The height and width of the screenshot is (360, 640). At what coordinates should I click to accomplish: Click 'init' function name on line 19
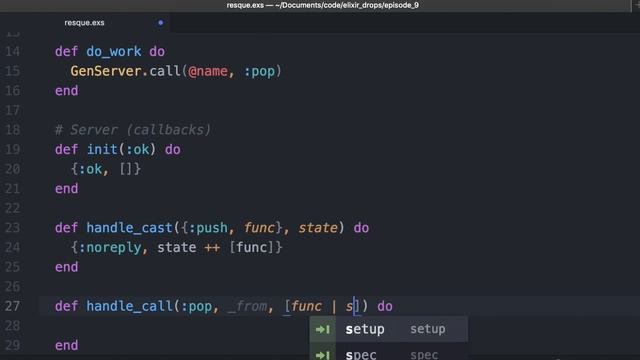(x=102, y=149)
